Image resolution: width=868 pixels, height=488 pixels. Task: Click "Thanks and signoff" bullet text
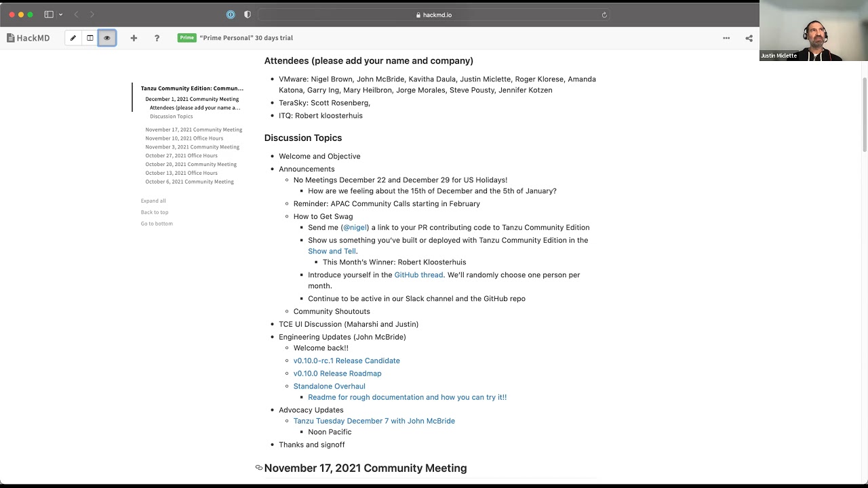pyautogui.click(x=311, y=445)
